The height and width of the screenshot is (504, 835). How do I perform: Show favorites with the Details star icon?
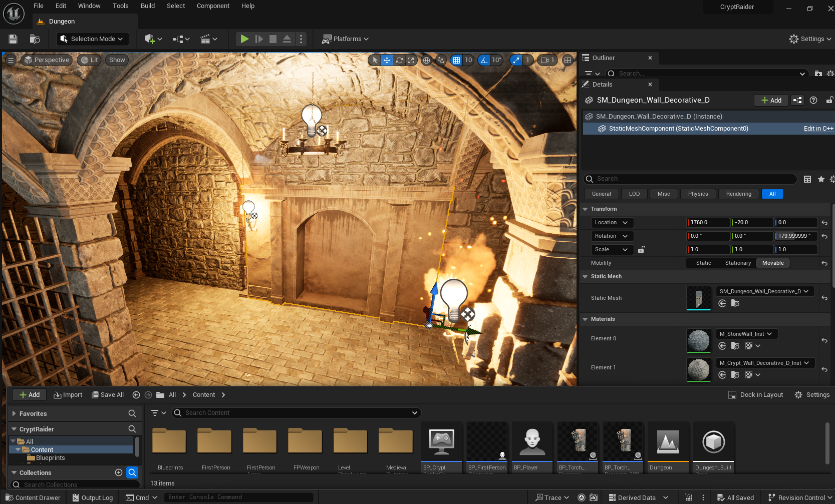821,179
